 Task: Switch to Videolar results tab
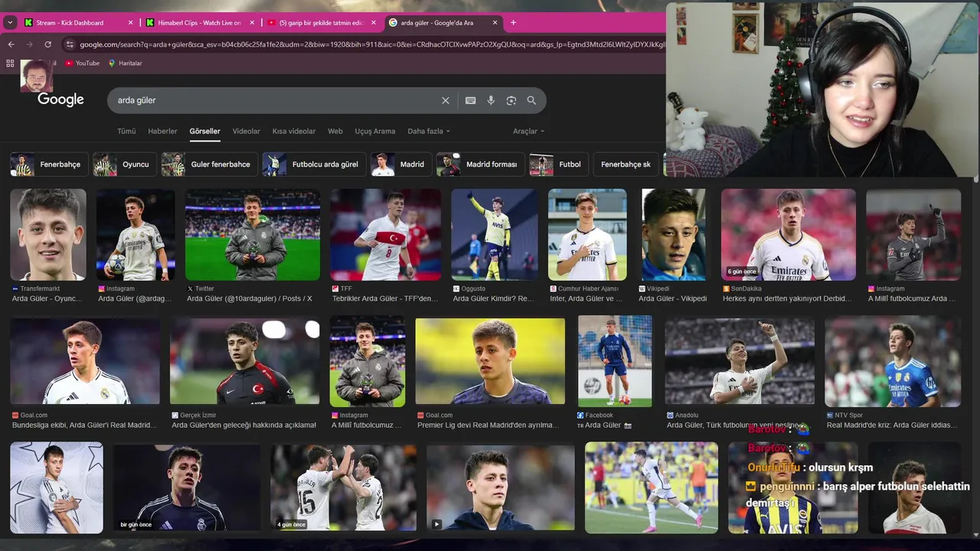[x=247, y=131]
